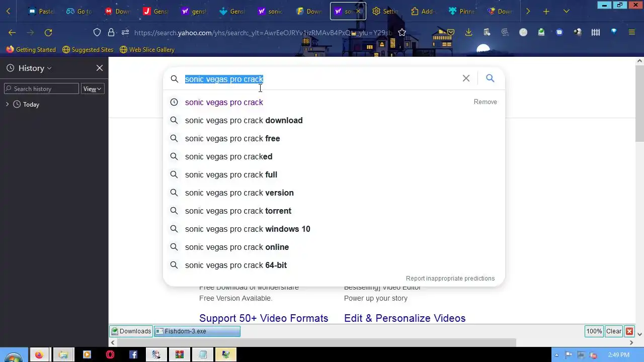Viewport: 644px width, 362px height.
Task: Open Support 50+ Video Formats link
Action: click(264, 318)
